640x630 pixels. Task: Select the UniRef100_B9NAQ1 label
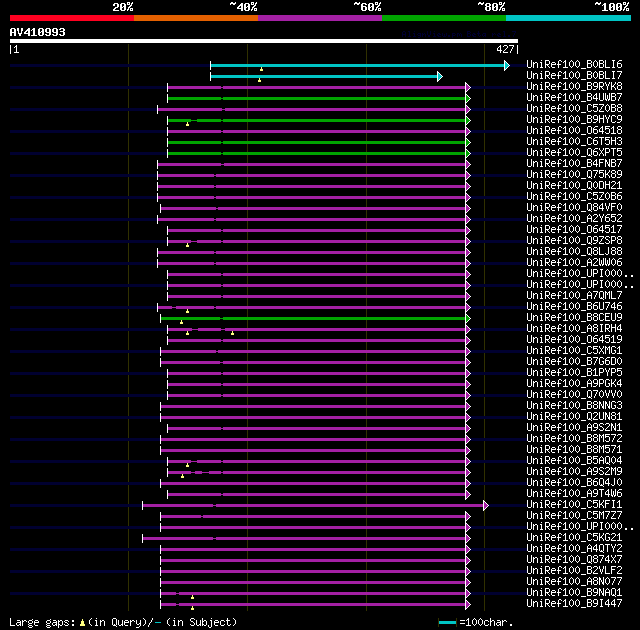[574, 593]
